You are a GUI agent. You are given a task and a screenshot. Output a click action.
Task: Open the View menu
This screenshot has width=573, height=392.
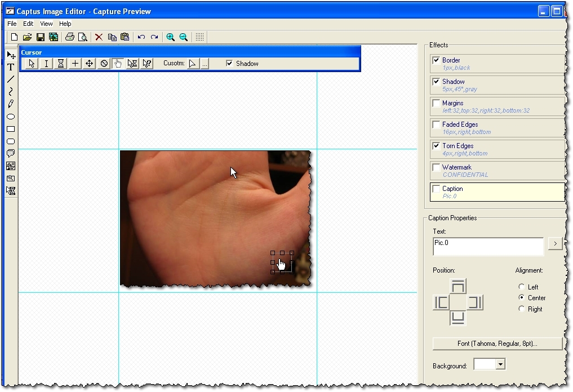click(x=46, y=24)
